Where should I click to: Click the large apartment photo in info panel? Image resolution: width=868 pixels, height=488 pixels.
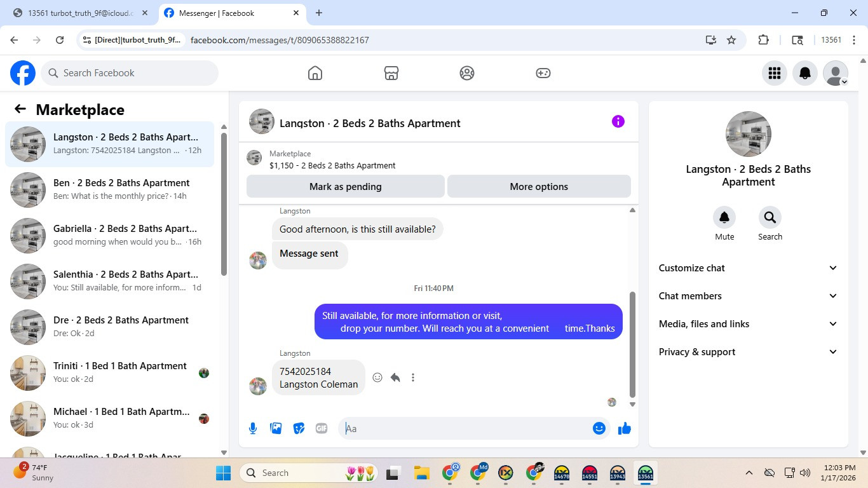749,134
